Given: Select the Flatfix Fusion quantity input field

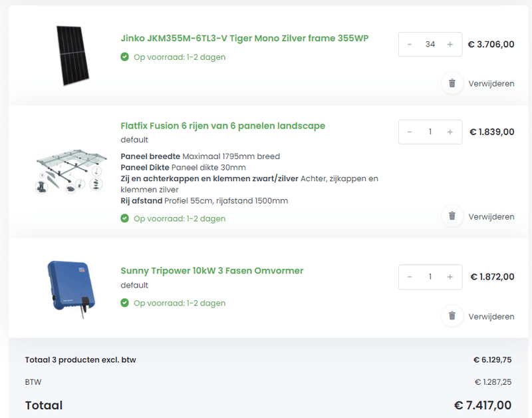Looking at the screenshot, I should [x=430, y=132].
